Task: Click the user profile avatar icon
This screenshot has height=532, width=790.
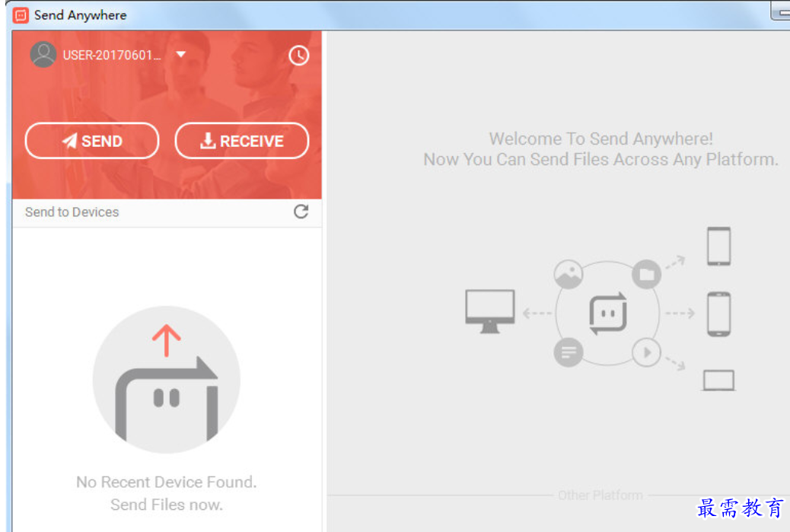Action: coord(43,54)
